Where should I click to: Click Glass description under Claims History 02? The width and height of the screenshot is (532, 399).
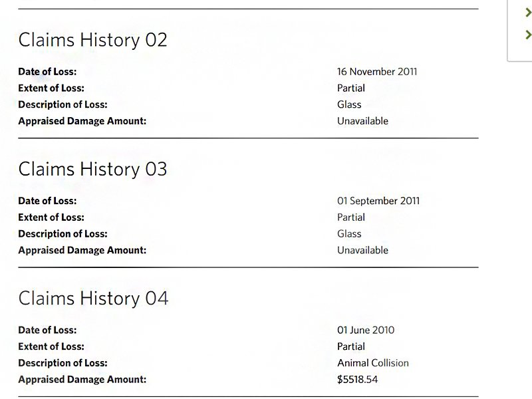pyautogui.click(x=349, y=104)
